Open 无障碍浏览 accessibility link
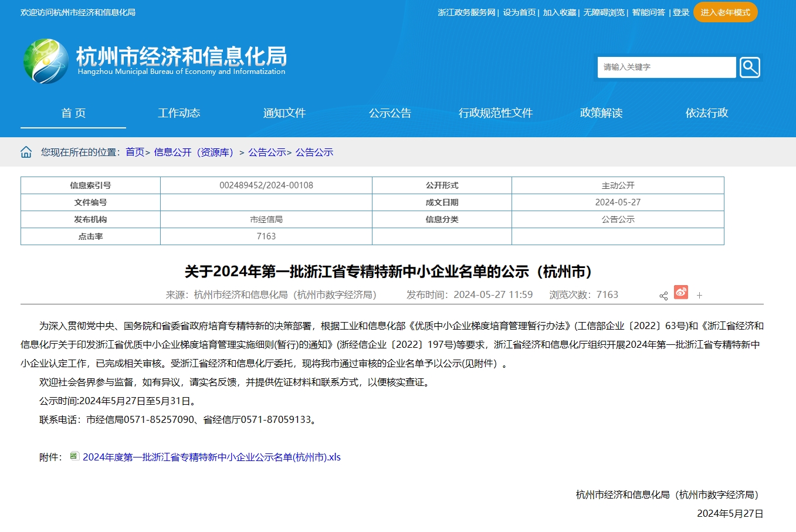Viewport: 796px width, 532px height. click(604, 12)
